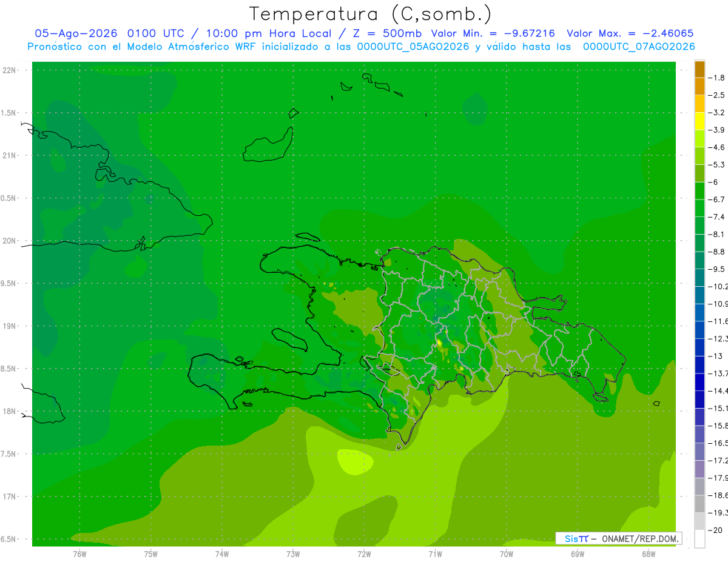
Task: Click the "-6.7" colorbar value
Action: click(716, 199)
